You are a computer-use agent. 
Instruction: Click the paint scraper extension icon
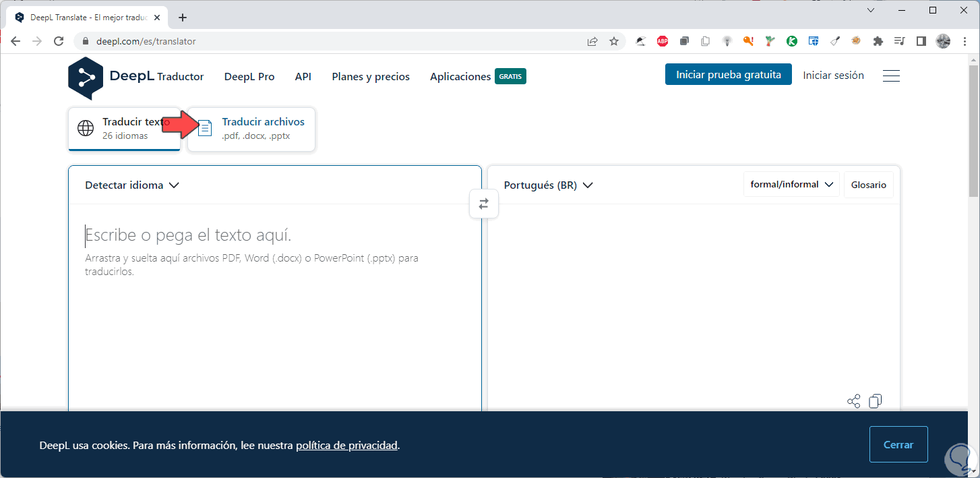coord(835,41)
